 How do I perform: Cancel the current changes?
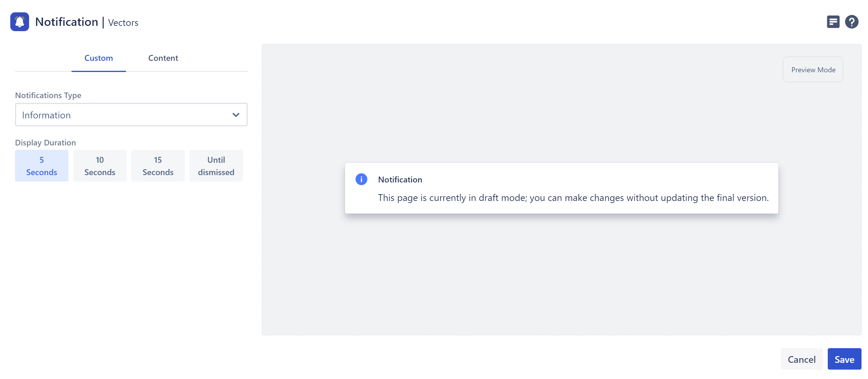pyautogui.click(x=801, y=359)
